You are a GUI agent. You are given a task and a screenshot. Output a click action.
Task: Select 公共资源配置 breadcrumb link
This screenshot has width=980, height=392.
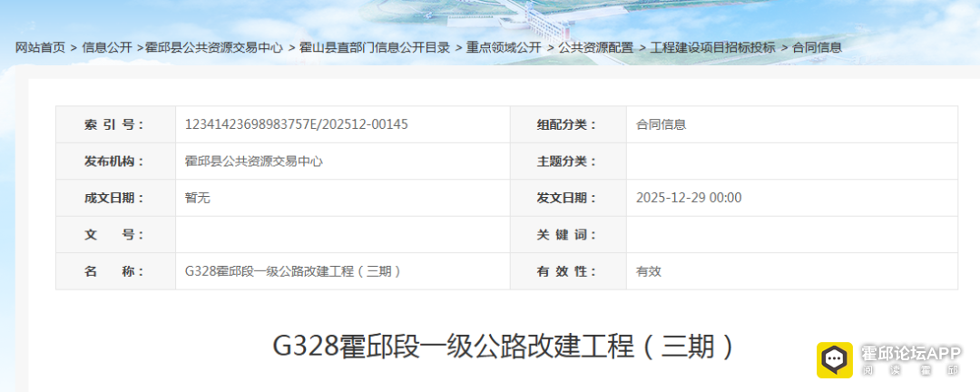[595, 47]
